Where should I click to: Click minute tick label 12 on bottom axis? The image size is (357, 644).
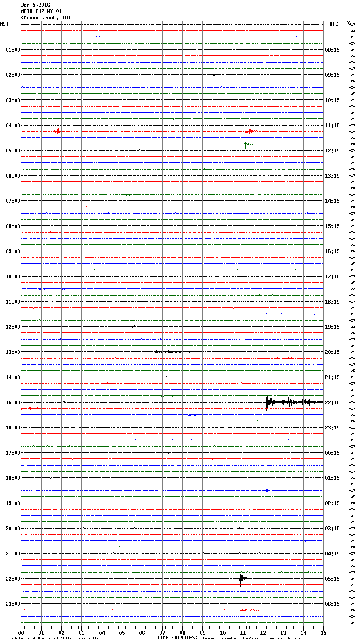(x=263, y=633)
